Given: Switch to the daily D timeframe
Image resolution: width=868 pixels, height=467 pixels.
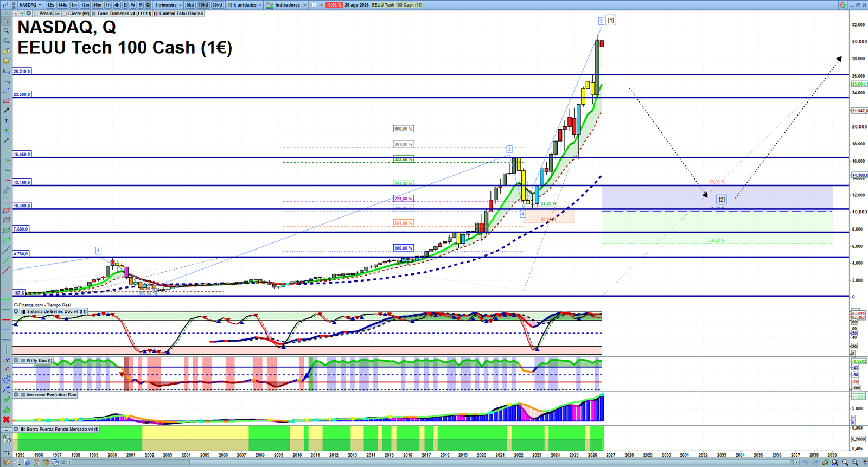Looking at the screenshot, I should coord(125,5).
